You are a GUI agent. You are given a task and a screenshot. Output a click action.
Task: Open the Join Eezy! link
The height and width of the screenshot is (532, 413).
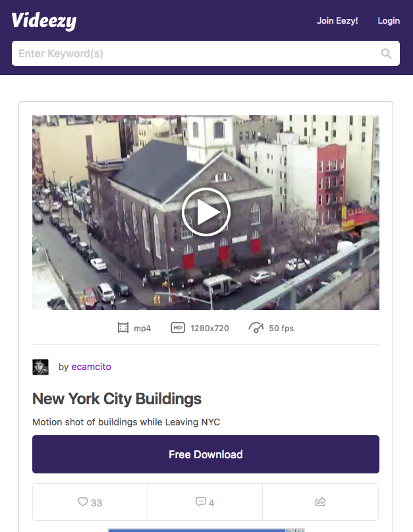(337, 20)
